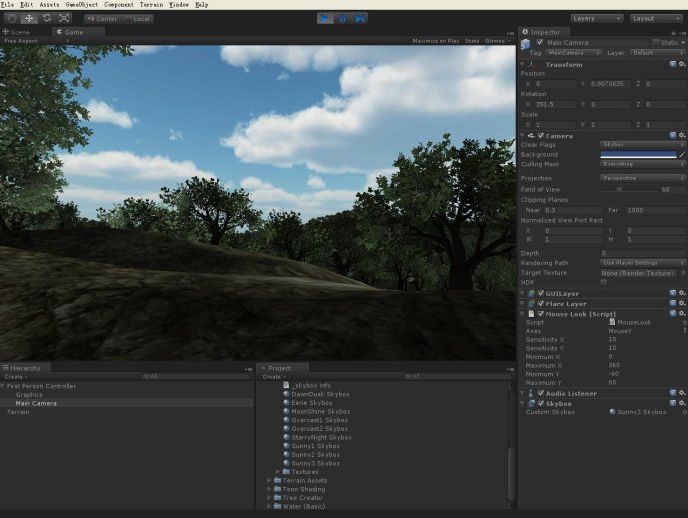Open the Terrain menu
Image resolution: width=688 pixels, height=518 pixels.
[x=151, y=5]
